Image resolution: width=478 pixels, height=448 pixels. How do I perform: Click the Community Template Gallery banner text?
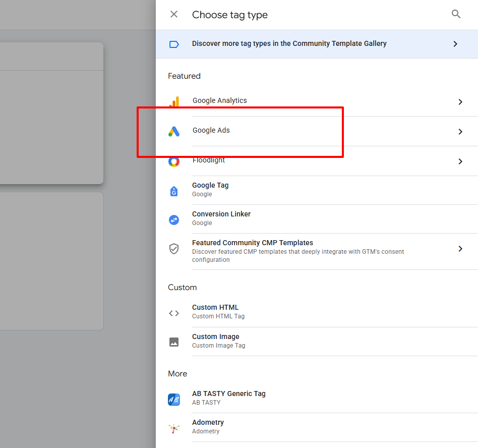[x=289, y=43]
